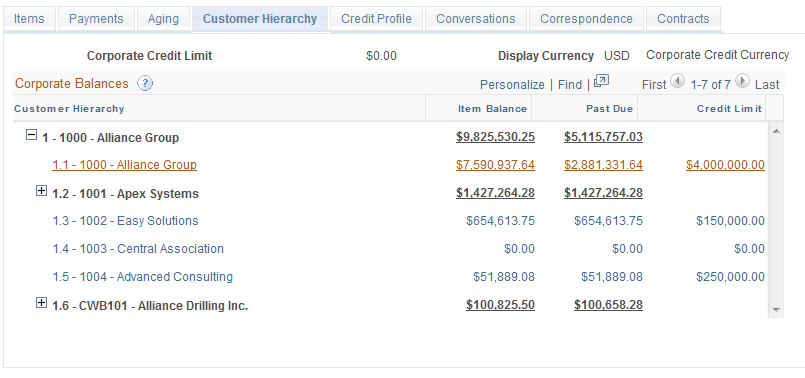Click Easy Solutions item balance $654,613.75

pyautogui.click(x=501, y=221)
